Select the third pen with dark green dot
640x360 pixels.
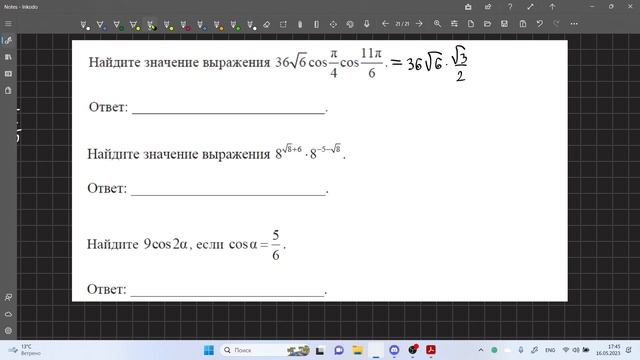(118, 25)
